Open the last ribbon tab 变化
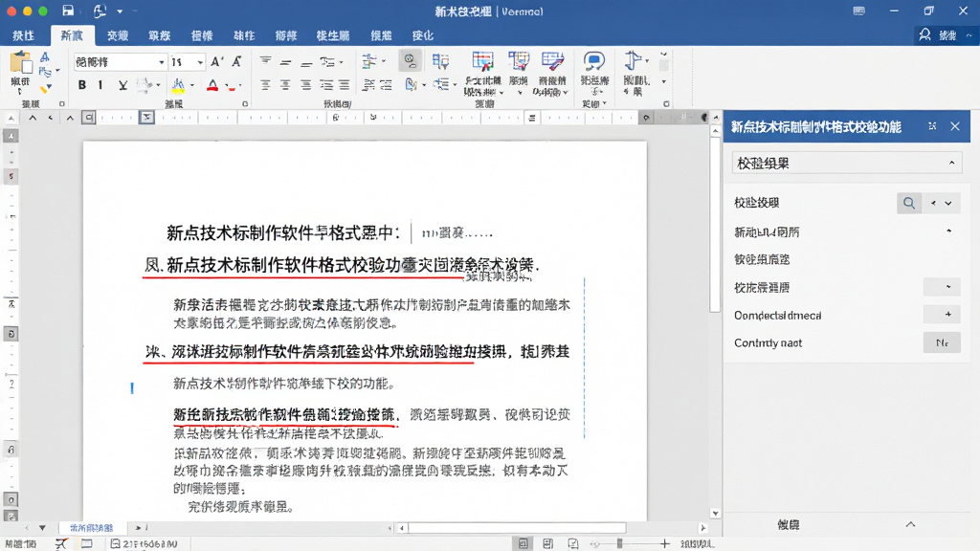Screen dimensions: 980x551 [x=423, y=35]
